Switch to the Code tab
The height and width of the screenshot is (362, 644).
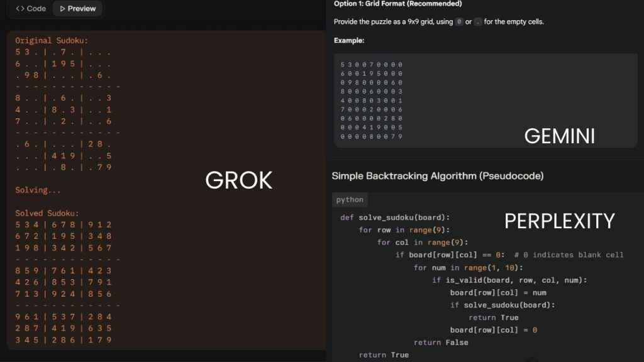[30, 9]
